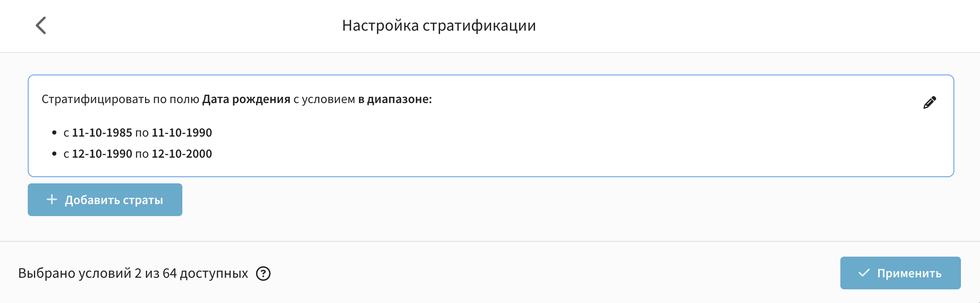Click the word по in the second range
980x303 pixels.
(x=142, y=154)
